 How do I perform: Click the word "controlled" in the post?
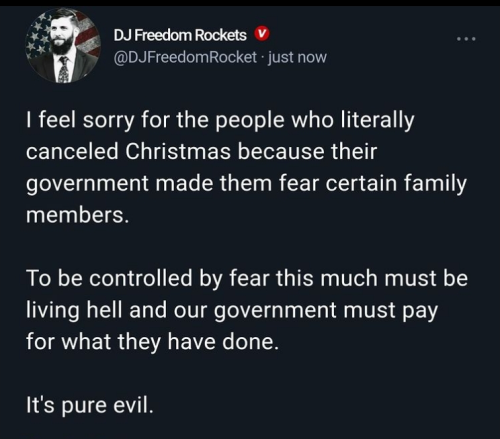coord(140,278)
